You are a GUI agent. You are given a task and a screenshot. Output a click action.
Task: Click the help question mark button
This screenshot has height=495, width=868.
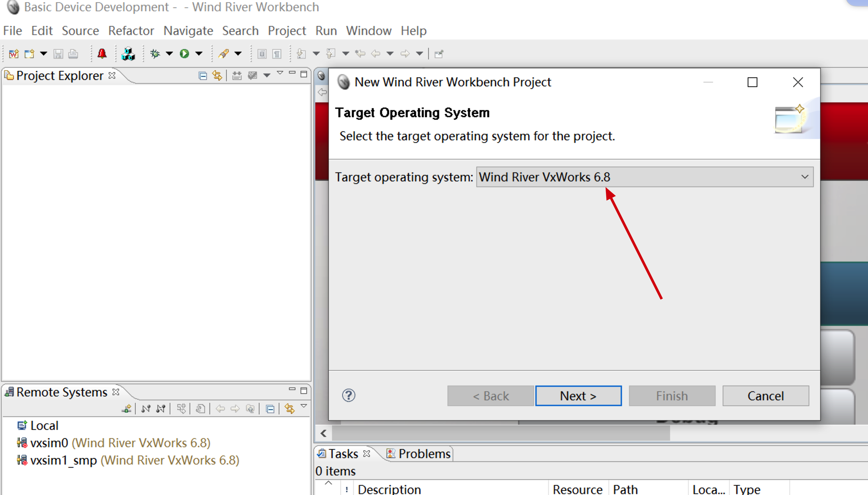tap(349, 395)
